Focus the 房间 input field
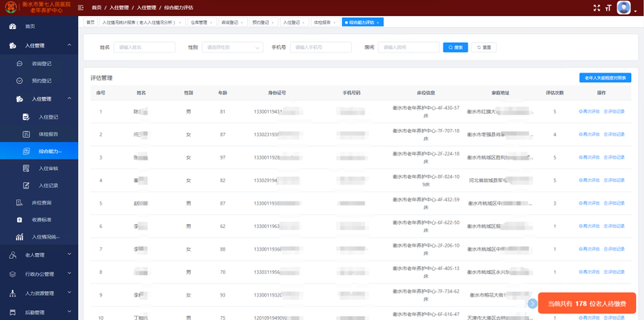644x320 pixels. [x=409, y=48]
